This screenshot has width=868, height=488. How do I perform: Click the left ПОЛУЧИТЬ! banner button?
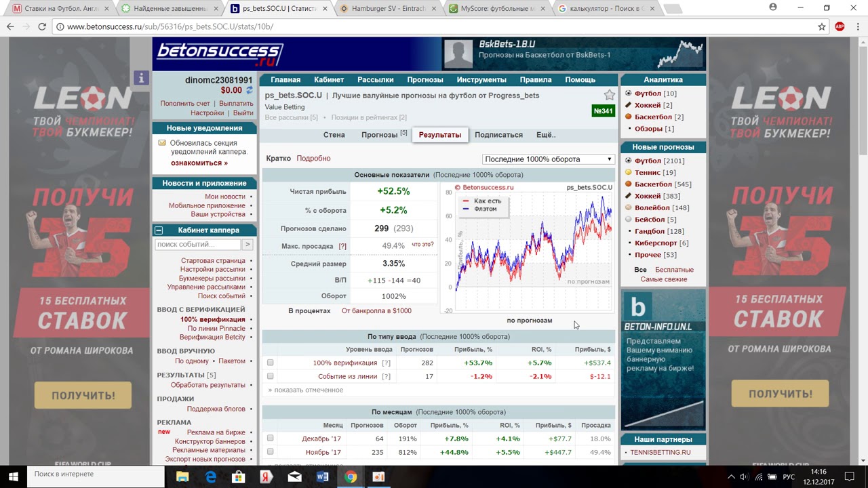[83, 395]
